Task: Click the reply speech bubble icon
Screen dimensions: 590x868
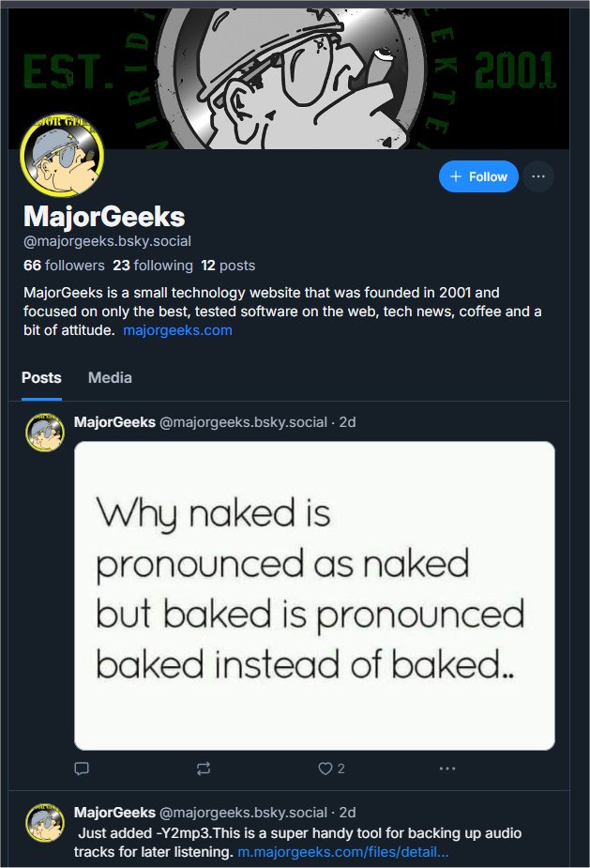Action: pyautogui.click(x=82, y=769)
